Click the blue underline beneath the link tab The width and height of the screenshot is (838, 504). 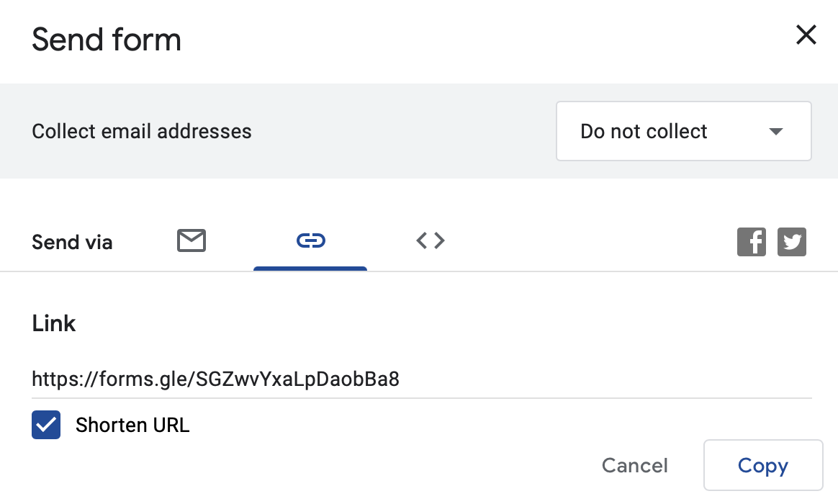click(310, 269)
